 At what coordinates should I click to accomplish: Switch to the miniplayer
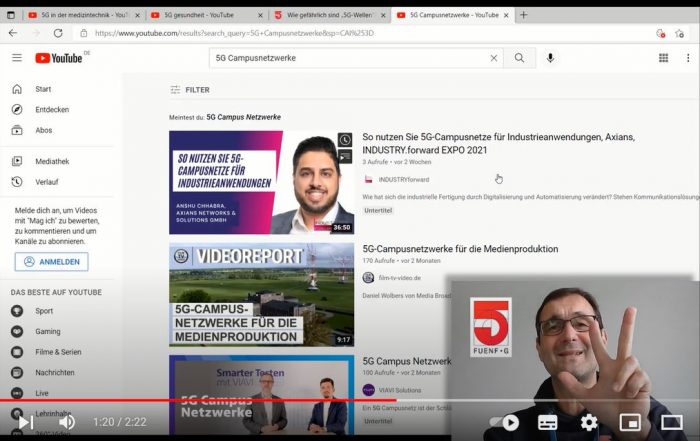[630, 422]
